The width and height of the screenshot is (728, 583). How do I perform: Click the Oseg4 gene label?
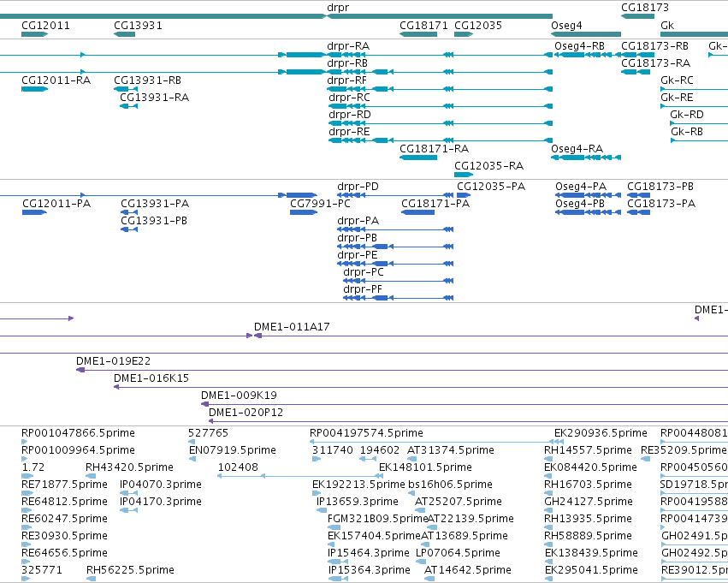click(x=566, y=25)
